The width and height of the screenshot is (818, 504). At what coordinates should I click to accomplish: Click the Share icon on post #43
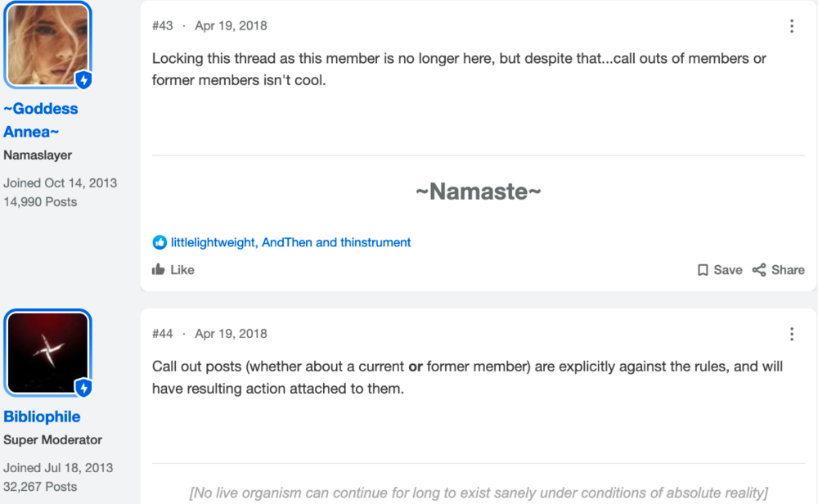click(759, 270)
